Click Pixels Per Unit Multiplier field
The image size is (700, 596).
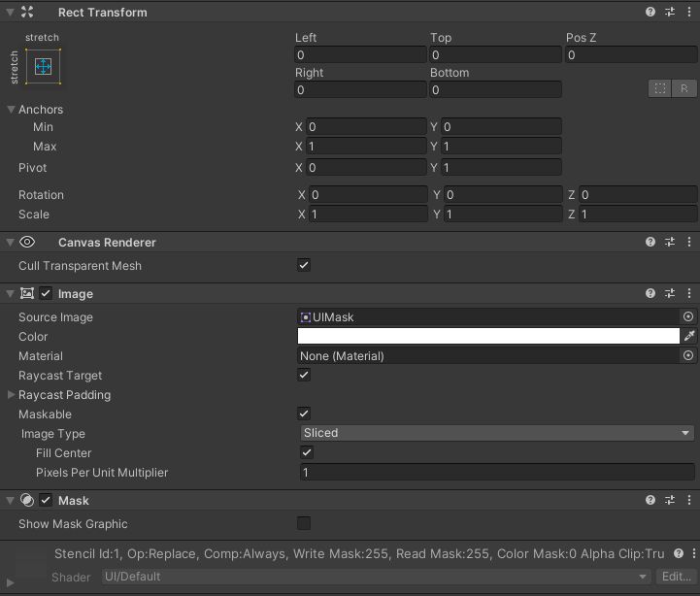click(497, 473)
